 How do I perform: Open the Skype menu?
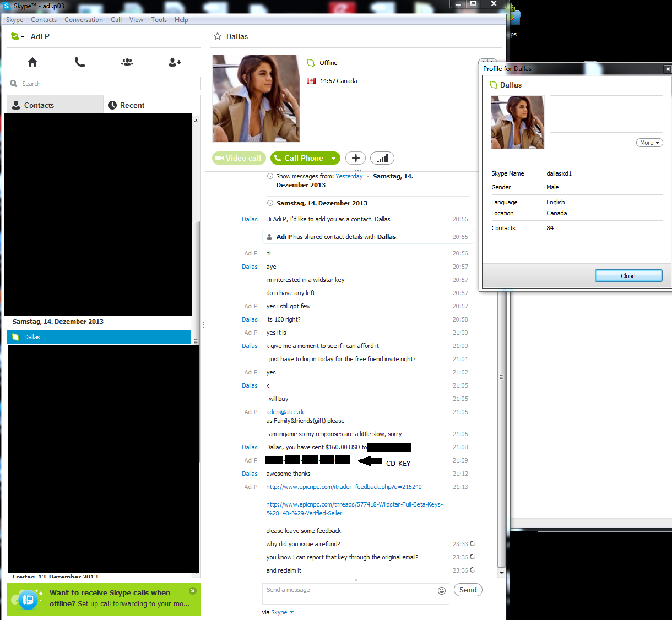pyautogui.click(x=15, y=20)
